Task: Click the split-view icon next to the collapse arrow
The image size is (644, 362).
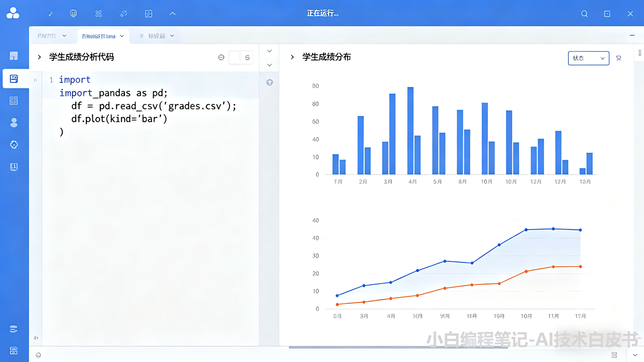Action: (x=148, y=14)
